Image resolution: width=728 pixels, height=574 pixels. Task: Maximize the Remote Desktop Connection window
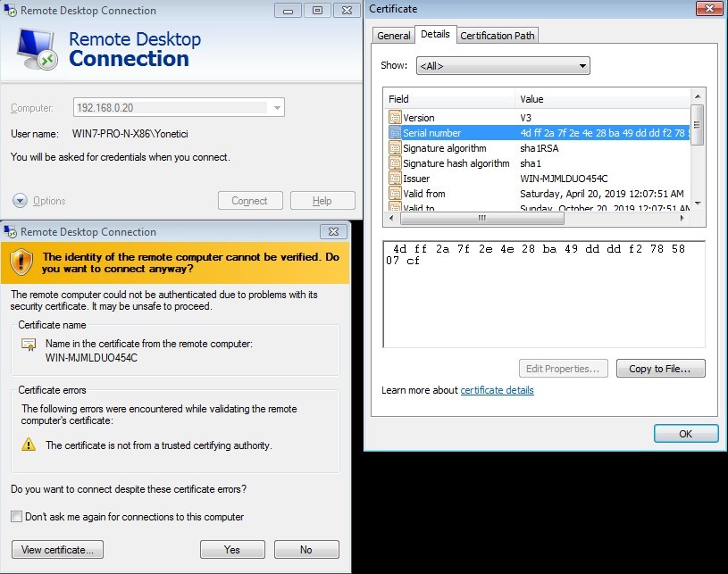click(317, 10)
